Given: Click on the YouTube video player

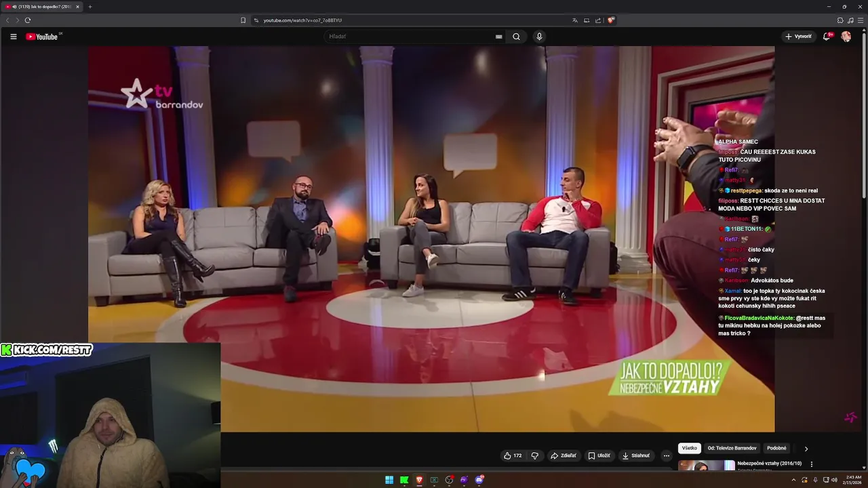Looking at the screenshot, I should coord(431,239).
